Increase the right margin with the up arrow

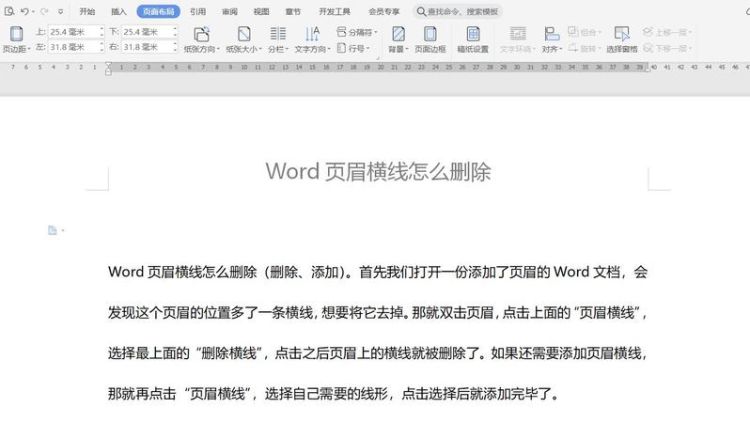[175, 44]
